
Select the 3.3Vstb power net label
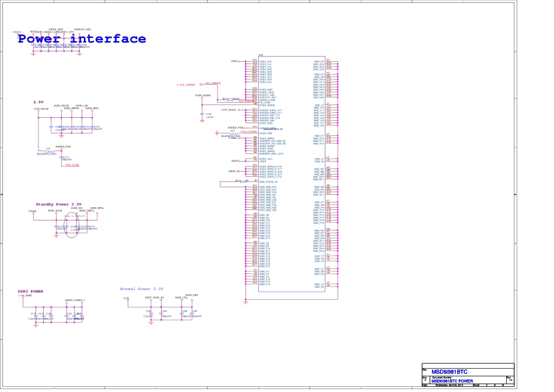(x=33, y=211)
